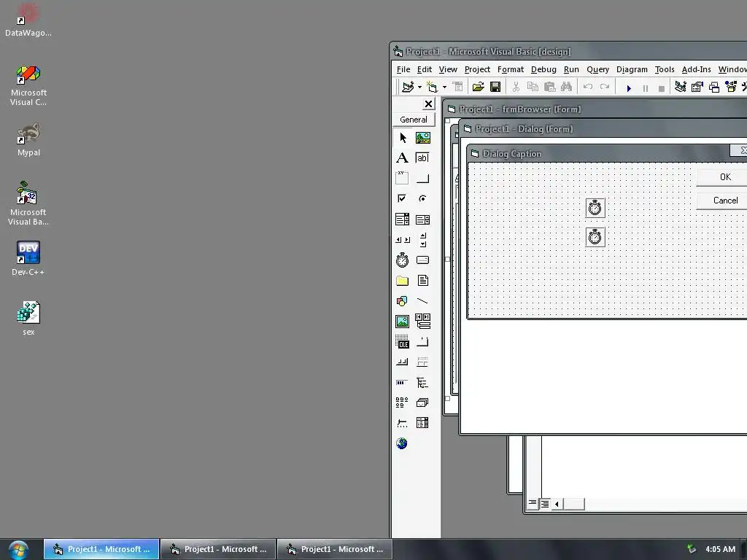Open the Project Explorer from toolbar
747x560 pixels.
pyautogui.click(x=681, y=87)
